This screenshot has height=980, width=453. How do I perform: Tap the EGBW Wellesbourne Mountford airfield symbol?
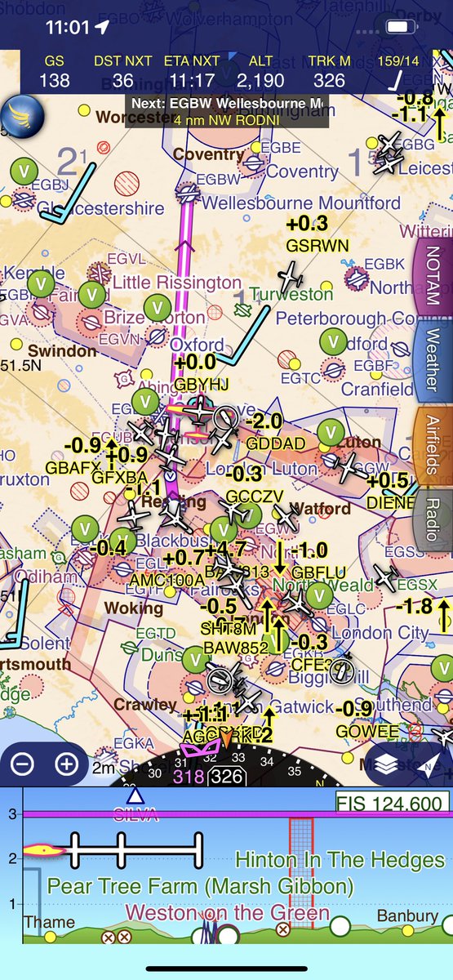coord(189,193)
